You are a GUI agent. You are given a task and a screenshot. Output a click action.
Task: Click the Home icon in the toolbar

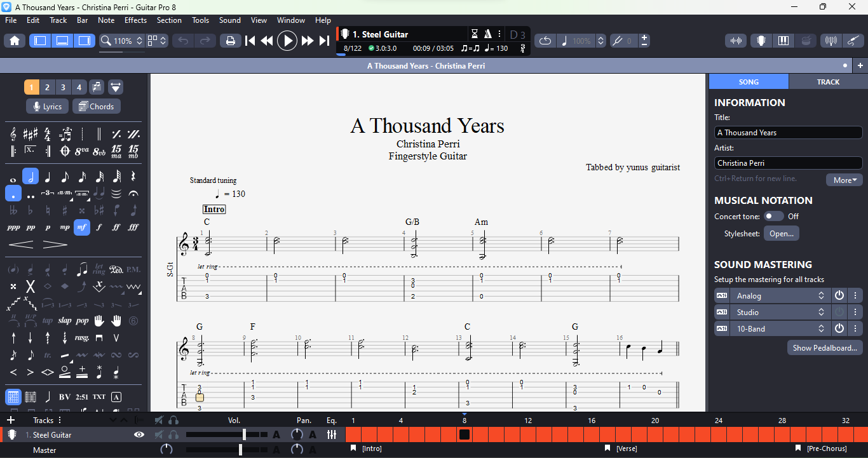tap(15, 41)
